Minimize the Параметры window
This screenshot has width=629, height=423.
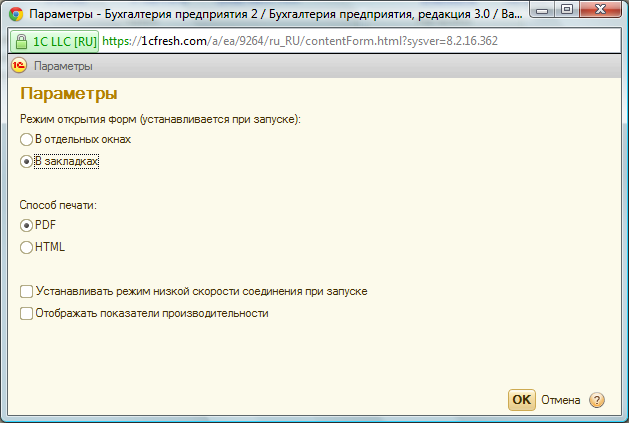542,10
